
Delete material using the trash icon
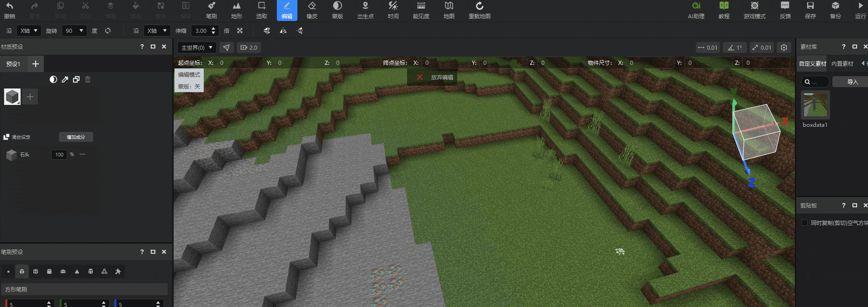[x=88, y=79]
